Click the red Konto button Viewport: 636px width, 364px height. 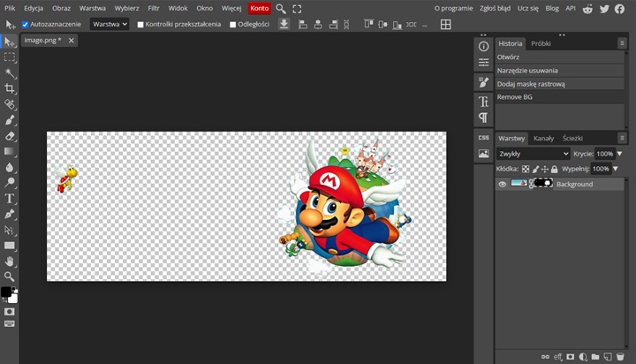coord(259,8)
